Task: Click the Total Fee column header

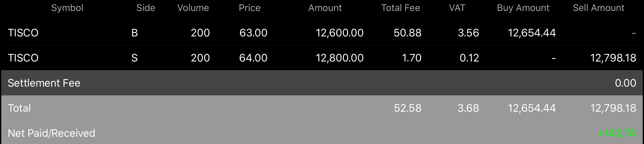Action: [x=401, y=8]
